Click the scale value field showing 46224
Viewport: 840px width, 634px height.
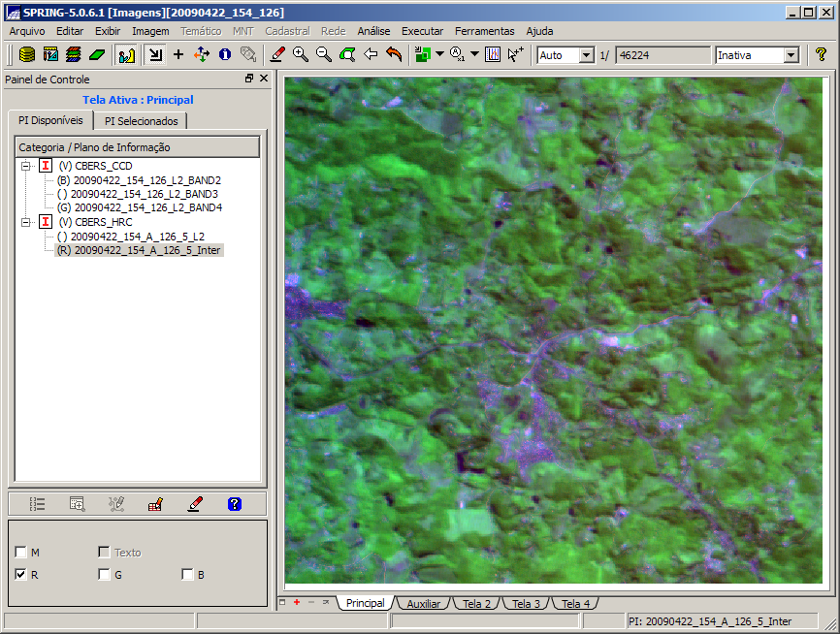click(x=662, y=55)
